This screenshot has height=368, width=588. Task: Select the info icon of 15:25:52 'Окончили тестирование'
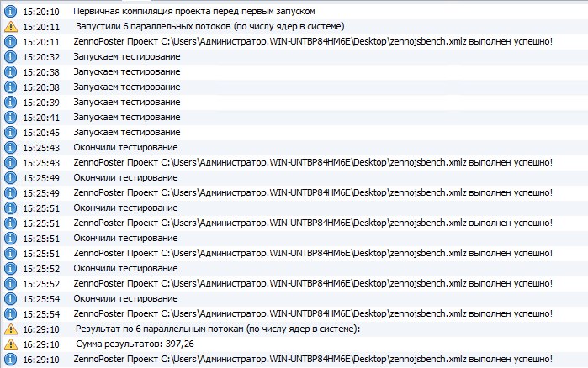point(10,268)
